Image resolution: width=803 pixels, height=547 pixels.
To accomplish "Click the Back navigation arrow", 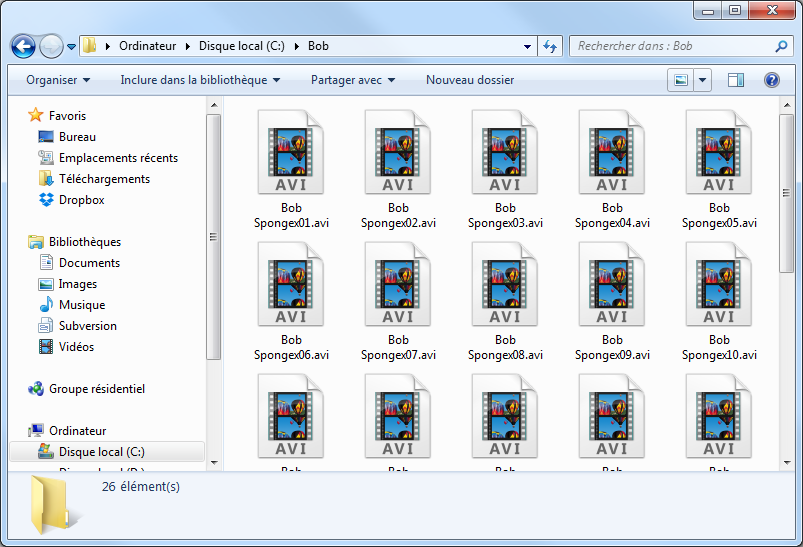I will tap(23, 47).
